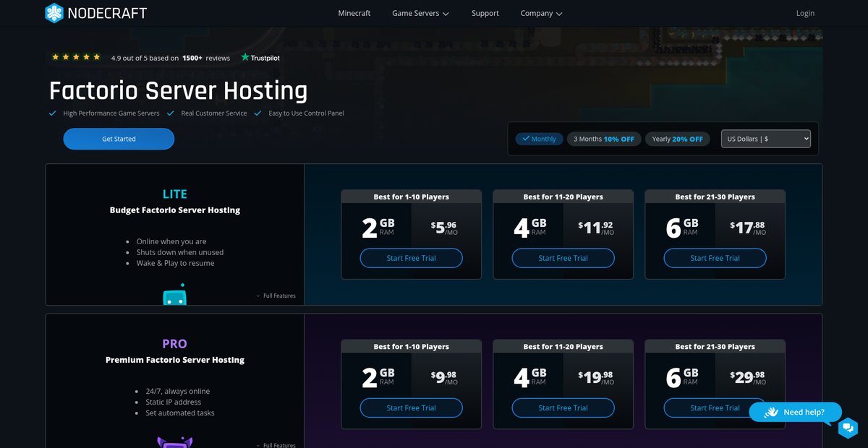Click the Login link

(805, 13)
